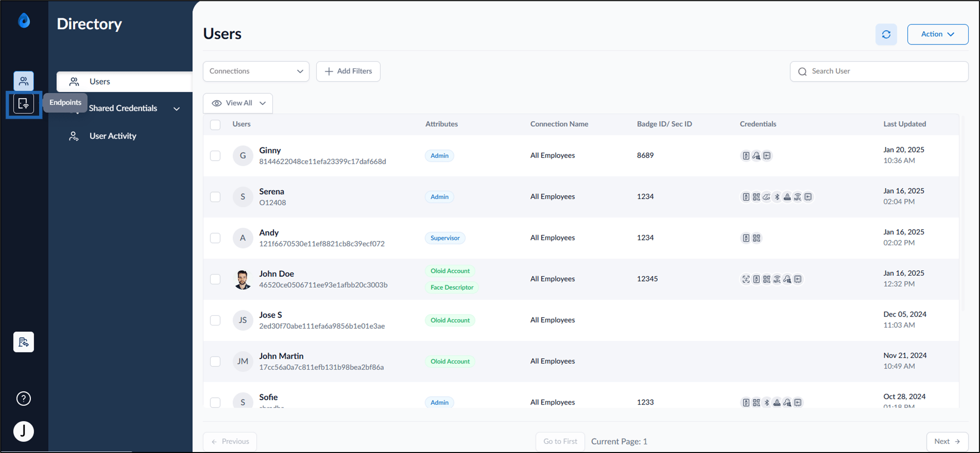This screenshot has height=453, width=980.
Task: Click Andy's Supervisor attribute tag
Action: 445,238
